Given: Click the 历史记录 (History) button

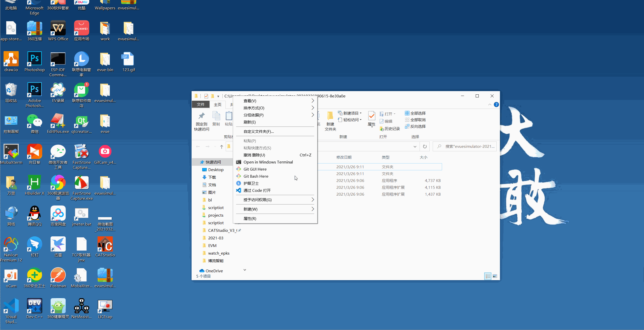Looking at the screenshot, I should point(390,129).
